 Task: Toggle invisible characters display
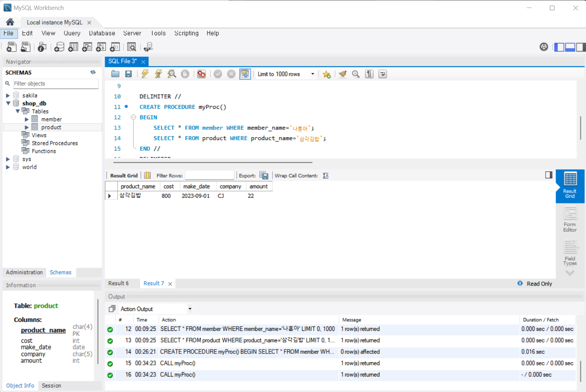pyautogui.click(x=369, y=74)
